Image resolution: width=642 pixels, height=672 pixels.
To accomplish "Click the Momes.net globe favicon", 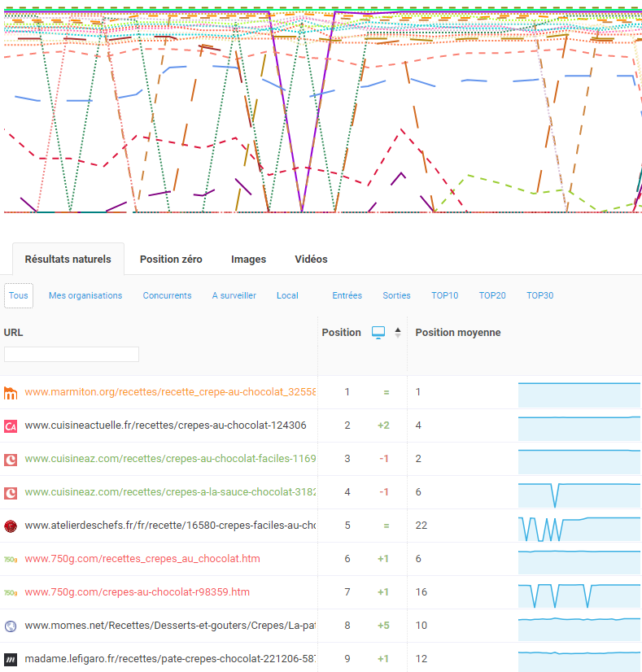I will point(11,626).
